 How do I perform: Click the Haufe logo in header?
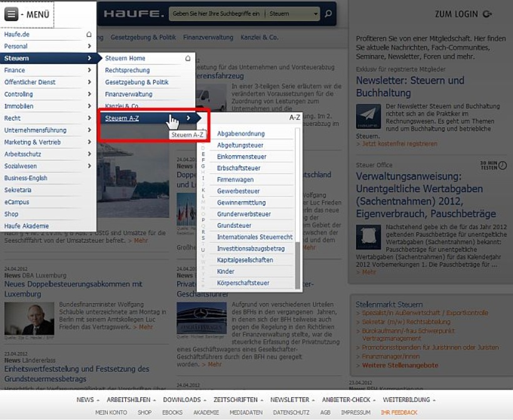133,14
